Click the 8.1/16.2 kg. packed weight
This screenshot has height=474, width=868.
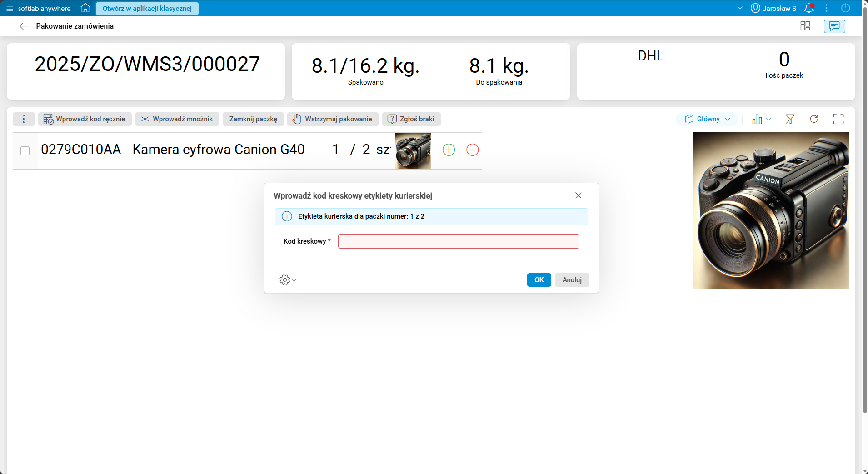click(x=365, y=66)
